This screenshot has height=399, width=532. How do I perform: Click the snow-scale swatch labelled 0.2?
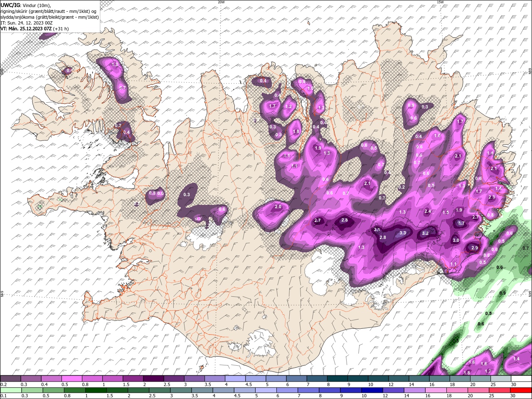click(x=10, y=379)
